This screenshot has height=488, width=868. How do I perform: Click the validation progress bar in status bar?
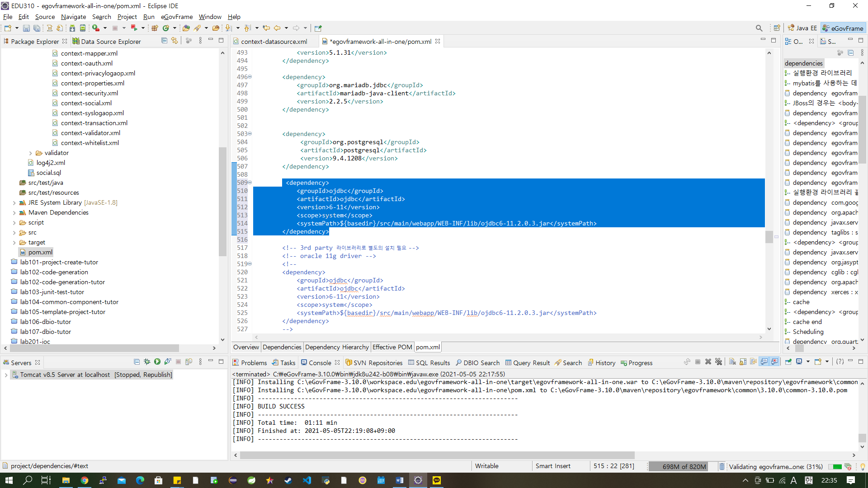[835, 466]
